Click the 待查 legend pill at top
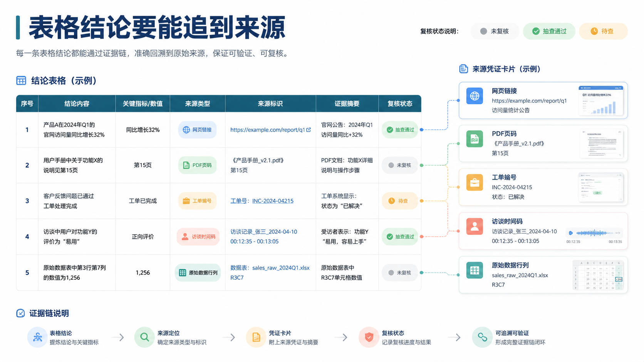The width and height of the screenshot is (644, 362). click(x=604, y=31)
